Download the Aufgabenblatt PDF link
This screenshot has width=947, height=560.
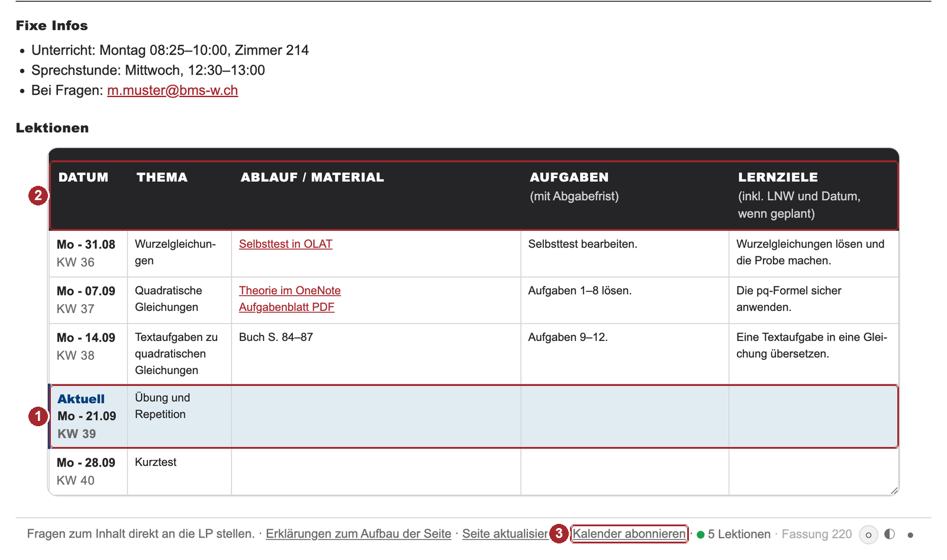point(286,307)
